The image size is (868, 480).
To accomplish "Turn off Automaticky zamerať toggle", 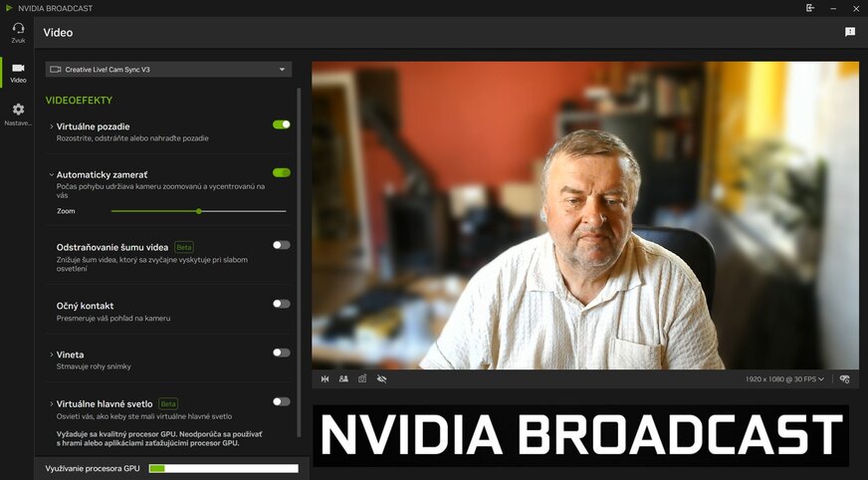I will (282, 173).
